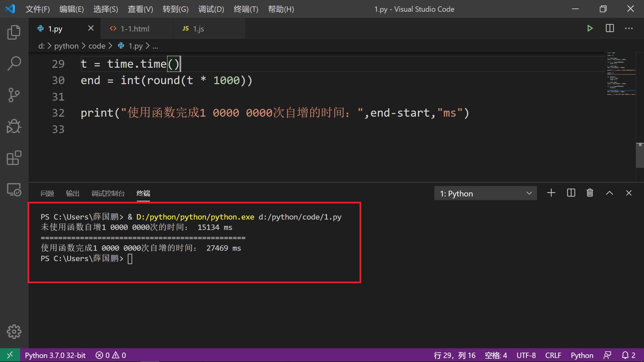Image resolution: width=644 pixels, height=362 pixels.
Task: Change indentation via 空格: 4
Action: tap(496, 355)
